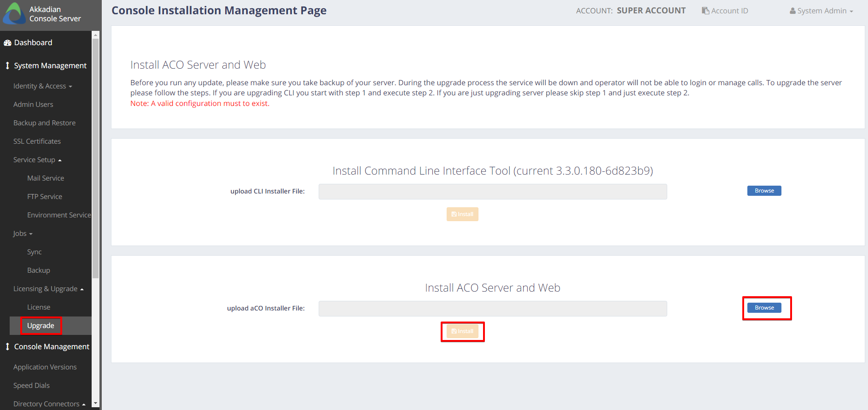Viewport: 868px width, 410px height.
Task: Click the System Admin user icon
Action: (x=792, y=11)
